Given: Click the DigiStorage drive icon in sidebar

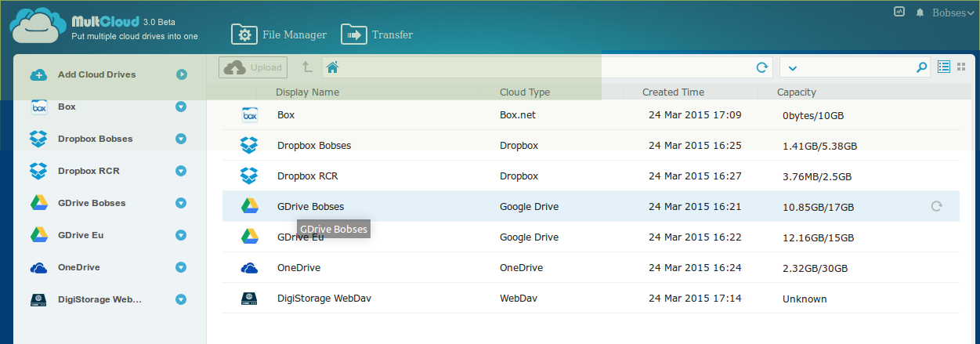Looking at the screenshot, I should click(39, 299).
